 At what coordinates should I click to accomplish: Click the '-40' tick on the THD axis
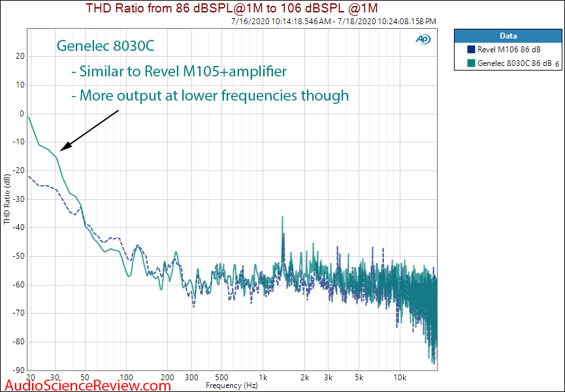point(18,228)
